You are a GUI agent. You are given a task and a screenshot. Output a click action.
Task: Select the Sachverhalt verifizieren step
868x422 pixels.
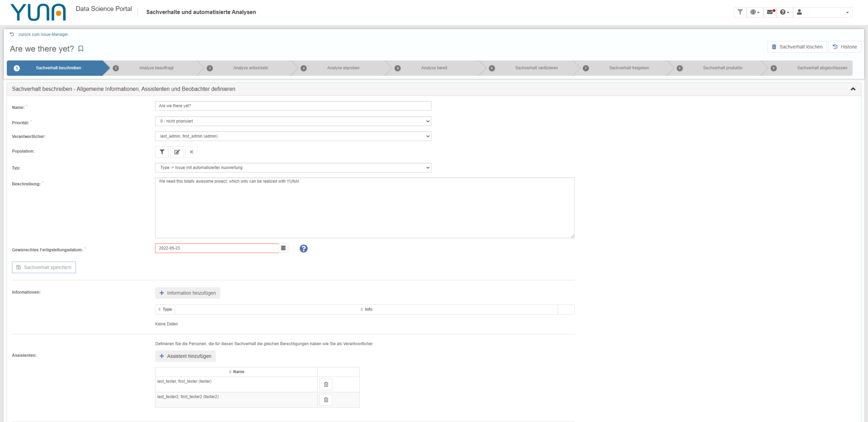536,68
